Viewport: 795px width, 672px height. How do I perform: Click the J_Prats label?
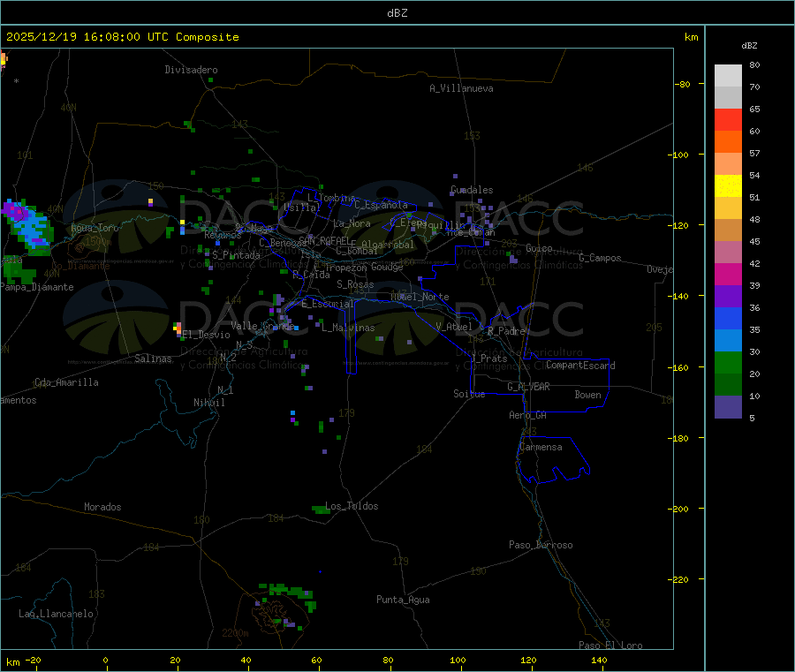489,359
